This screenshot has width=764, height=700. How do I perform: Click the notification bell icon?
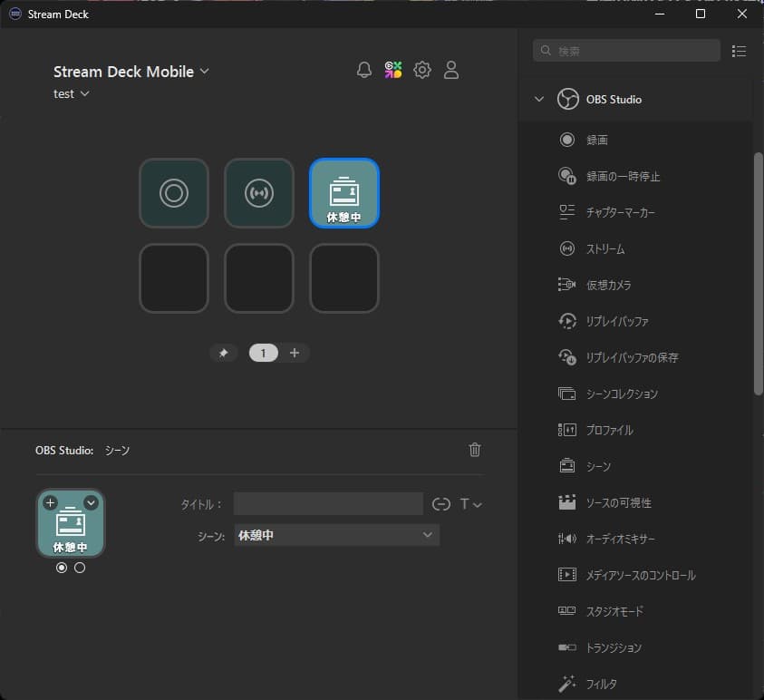pos(364,71)
